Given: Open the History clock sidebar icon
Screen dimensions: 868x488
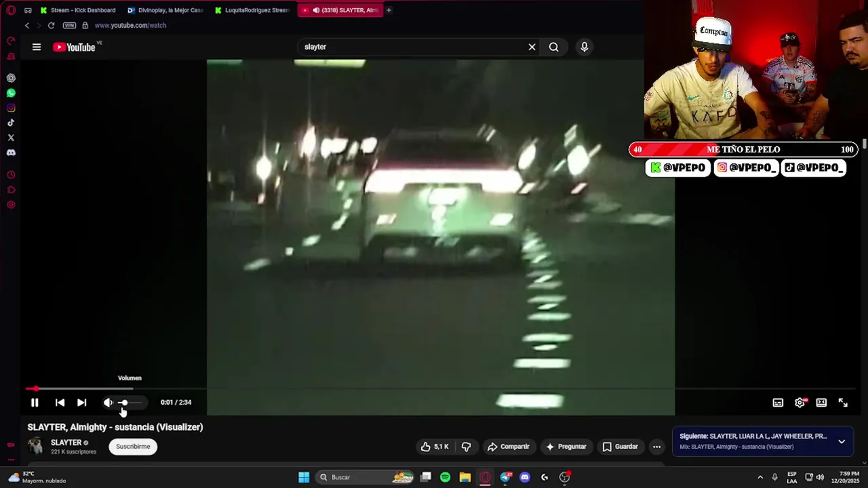Looking at the screenshot, I should (11, 175).
